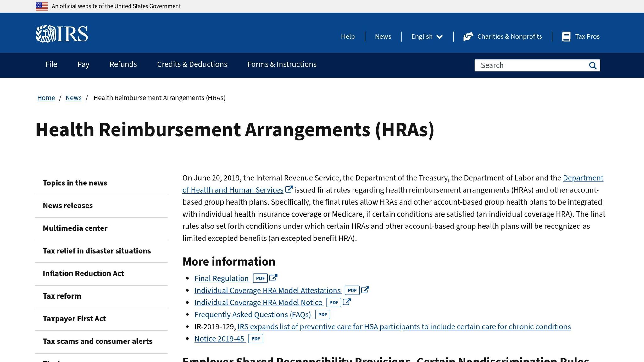This screenshot has height=362, width=644.
Task: Open Individual Coverage HRA Model Notice link
Action: click(x=258, y=303)
